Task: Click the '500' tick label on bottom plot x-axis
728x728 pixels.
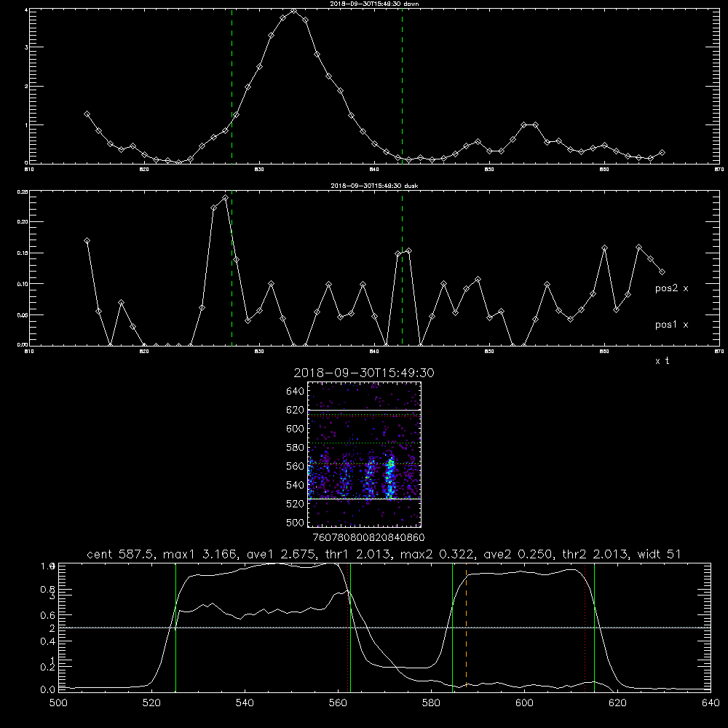Action: pyautogui.click(x=58, y=703)
